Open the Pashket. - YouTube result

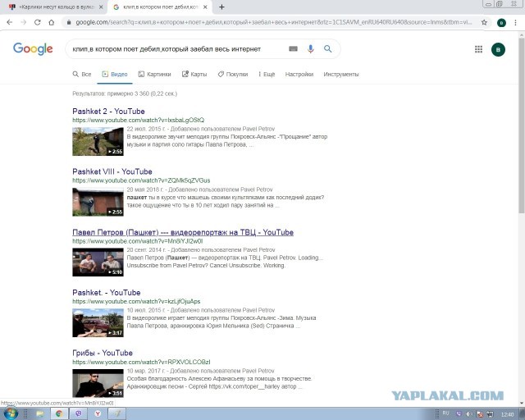(x=106, y=293)
